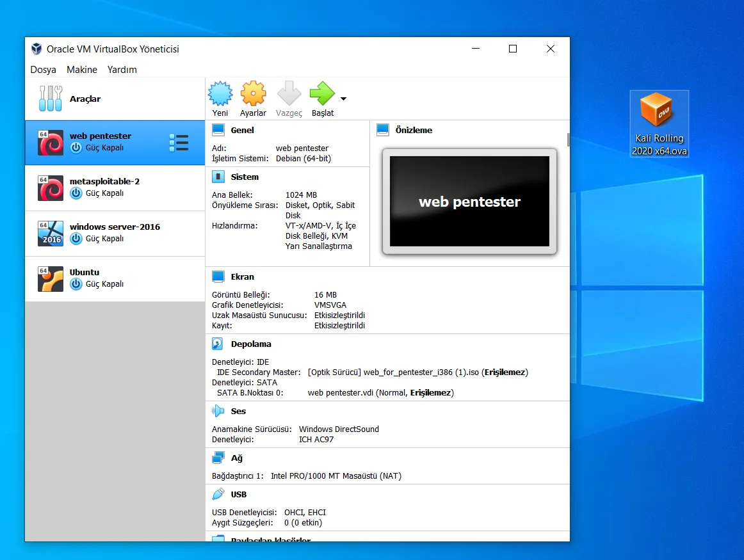Open the Depolama section heading link
This screenshot has width=744, height=560.
tap(251, 344)
